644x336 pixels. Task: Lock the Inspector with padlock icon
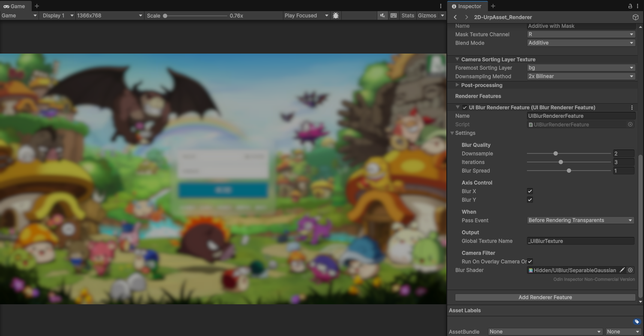tap(630, 6)
